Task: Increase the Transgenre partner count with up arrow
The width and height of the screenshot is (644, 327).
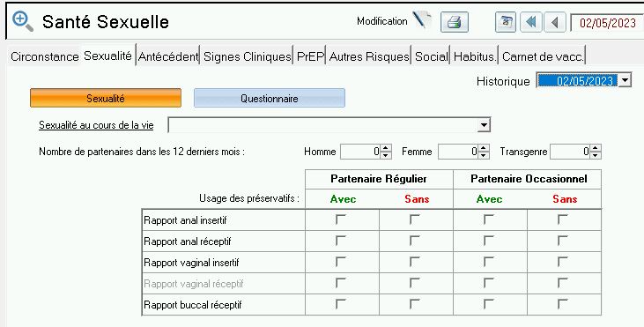Action: 596,148
